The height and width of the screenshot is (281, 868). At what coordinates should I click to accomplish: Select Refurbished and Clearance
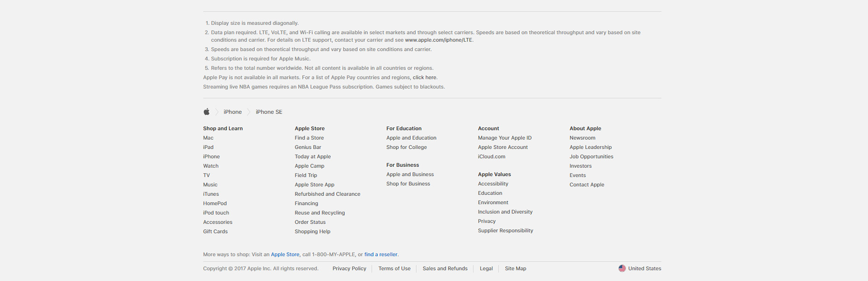click(x=327, y=194)
